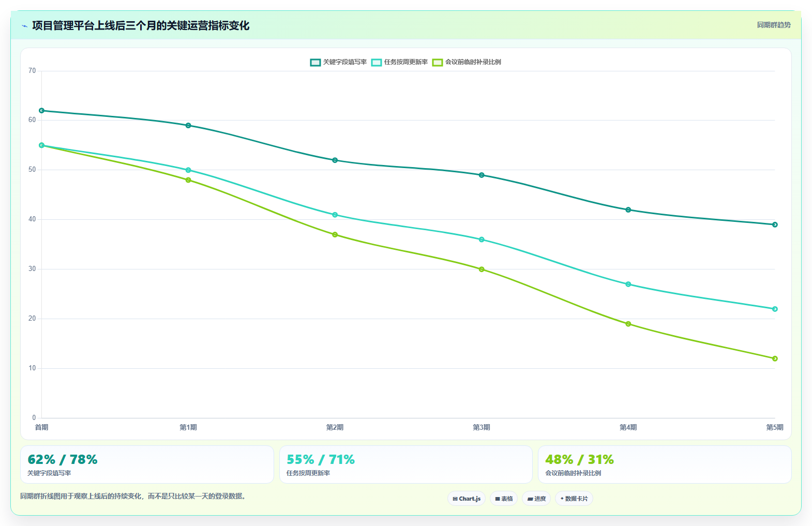The height and width of the screenshot is (526, 812).
Task: Click the 任务按周更新率 point at 第5期
Action: (775, 309)
